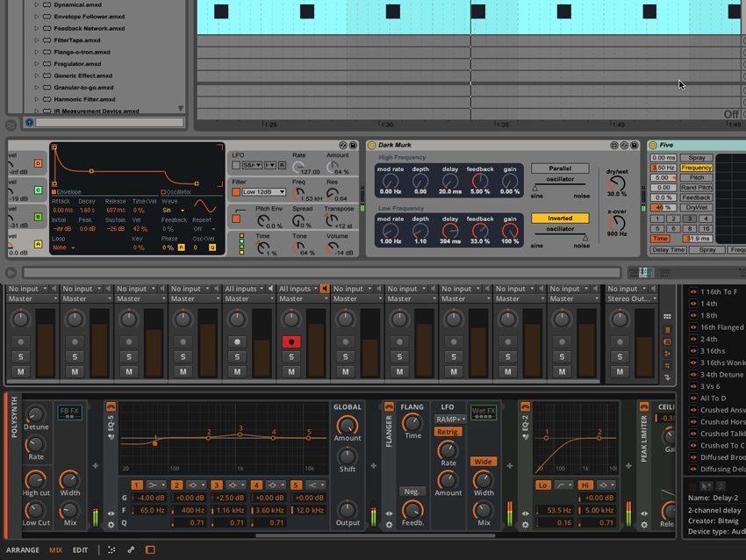
Task: Expand the Harmonic Filter.amxd tree item
Action: coord(36,99)
